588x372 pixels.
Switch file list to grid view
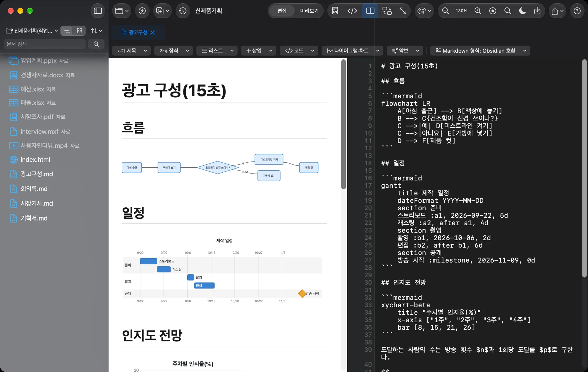79,31
